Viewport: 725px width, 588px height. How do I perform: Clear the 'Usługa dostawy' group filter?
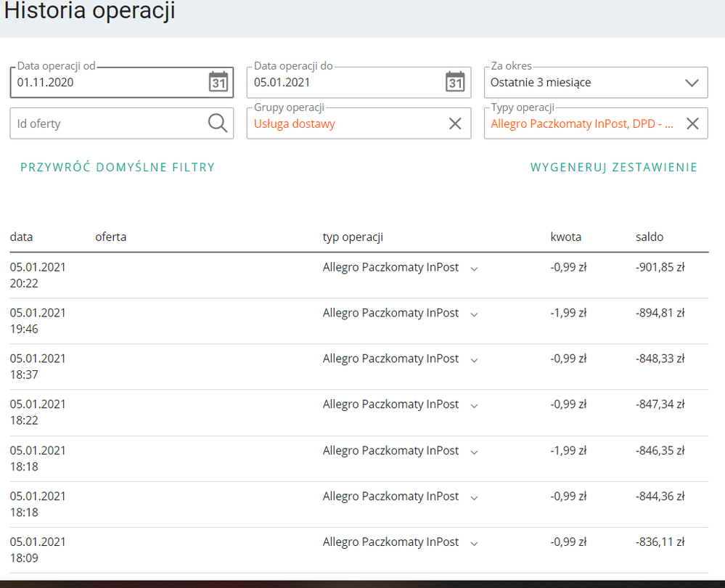[455, 123]
